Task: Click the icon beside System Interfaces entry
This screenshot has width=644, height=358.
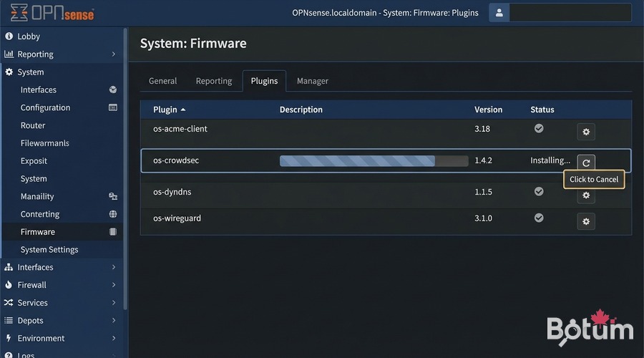Action: click(112, 89)
